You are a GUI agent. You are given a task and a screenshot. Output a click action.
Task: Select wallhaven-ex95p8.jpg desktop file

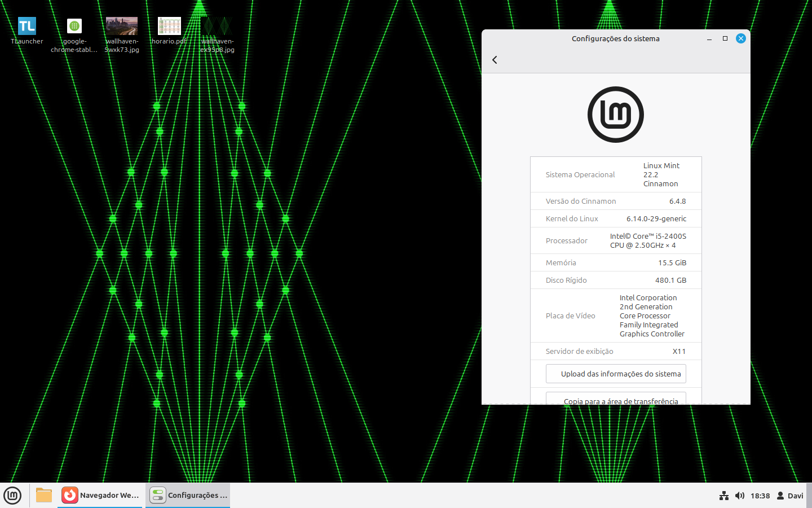pyautogui.click(x=217, y=27)
